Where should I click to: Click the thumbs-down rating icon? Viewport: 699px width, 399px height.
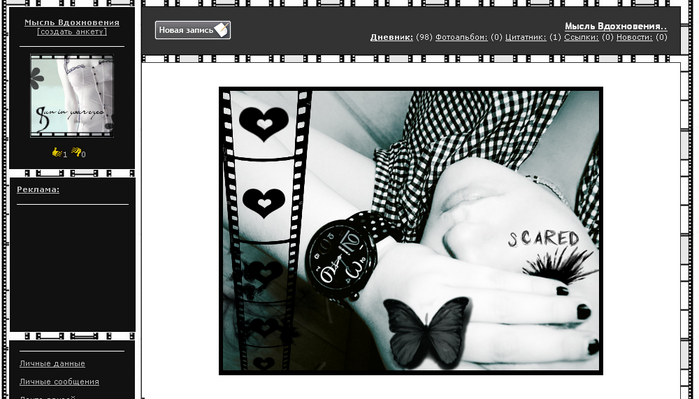point(76,152)
